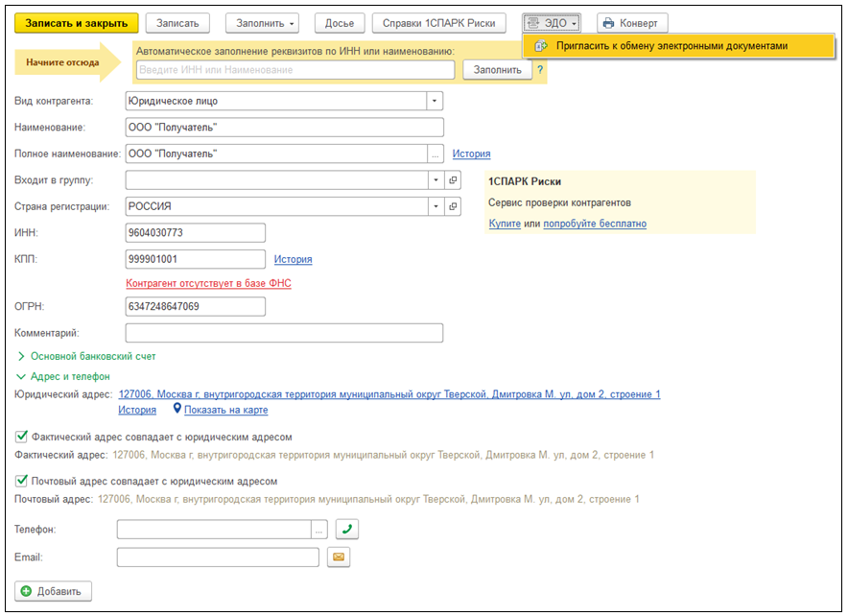This screenshot has width=848, height=616.
Task: Click the envelope icon beside Email field
Action: tap(338, 557)
